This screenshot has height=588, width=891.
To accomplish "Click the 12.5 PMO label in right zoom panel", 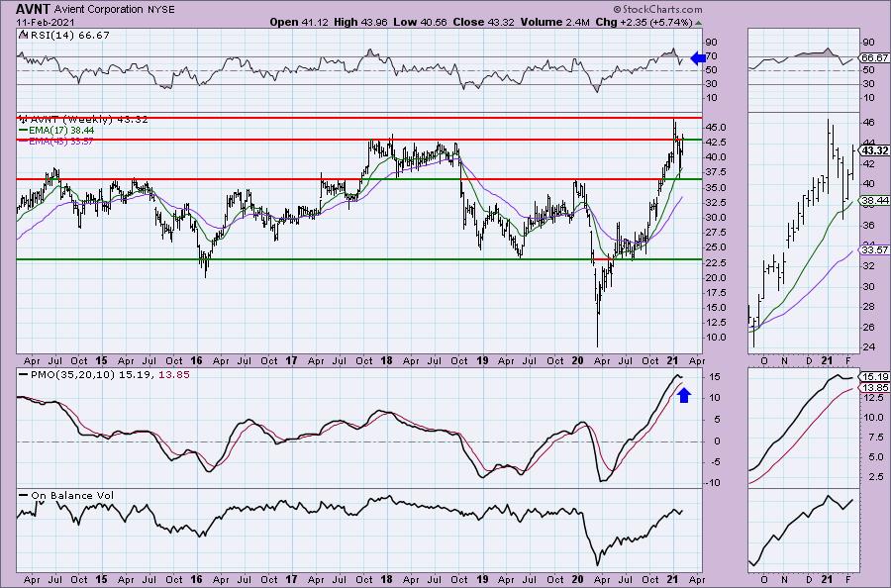I will [872, 398].
